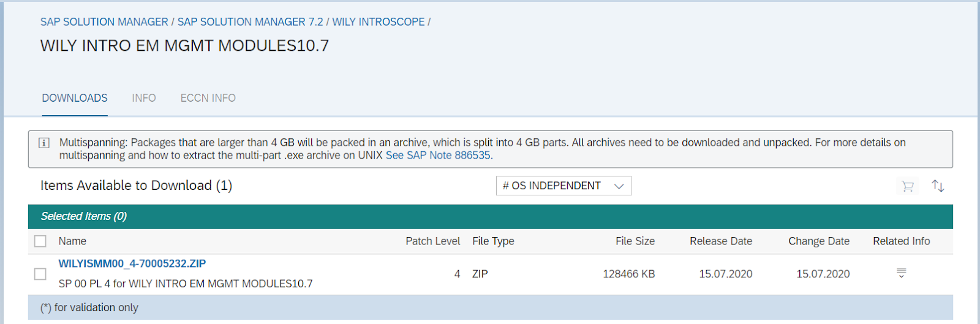Click Items Available to Download (1) heading
The width and height of the screenshot is (980, 324).
(136, 186)
